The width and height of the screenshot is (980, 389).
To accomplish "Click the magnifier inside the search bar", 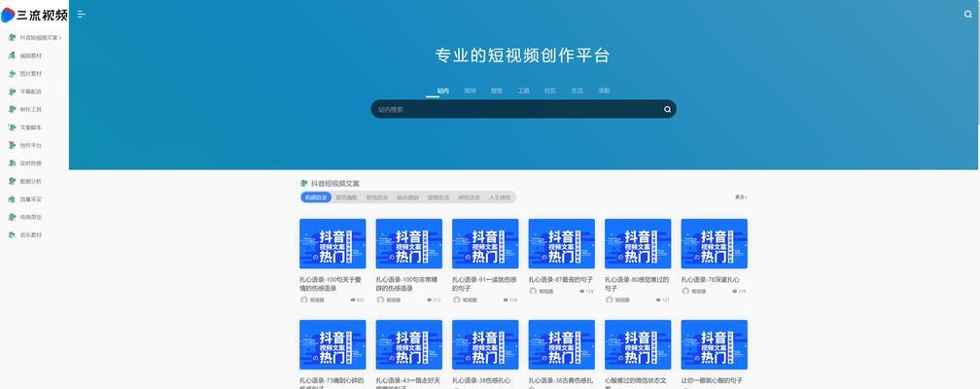I will pyautogui.click(x=667, y=110).
